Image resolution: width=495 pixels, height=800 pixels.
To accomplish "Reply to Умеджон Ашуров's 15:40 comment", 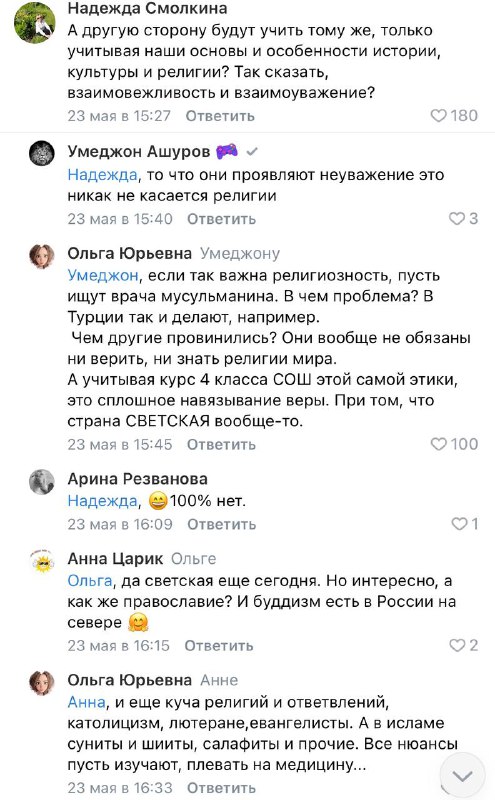I will tap(221, 219).
